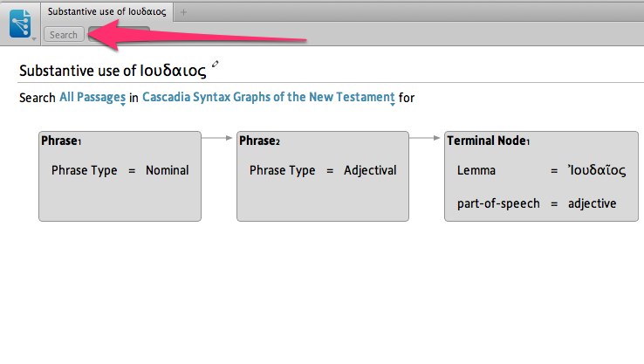The width and height of the screenshot is (644, 364).
Task: Click the document title Substantive use of Ιουδαιος
Action: click(113, 70)
